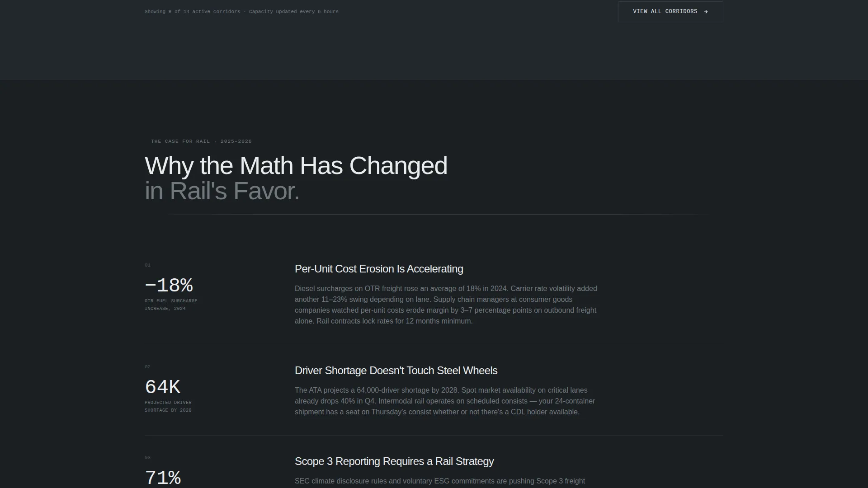
Task: Open Scope 3 Reporting Requires a Rail Strategy
Action: [x=394, y=461]
